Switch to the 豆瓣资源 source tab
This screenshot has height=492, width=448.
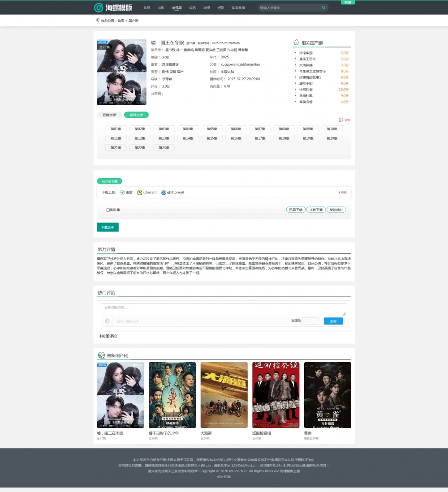point(109,115)
